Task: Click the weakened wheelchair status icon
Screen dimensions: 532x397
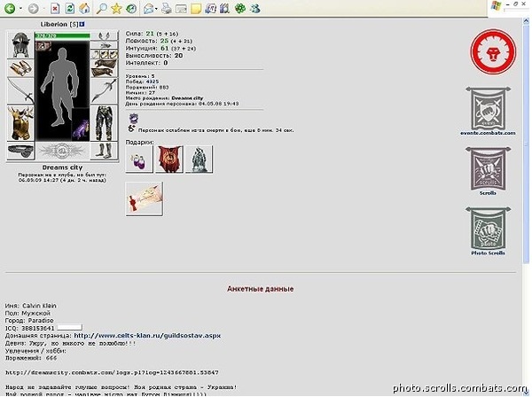Action: (x=131, y=128)
